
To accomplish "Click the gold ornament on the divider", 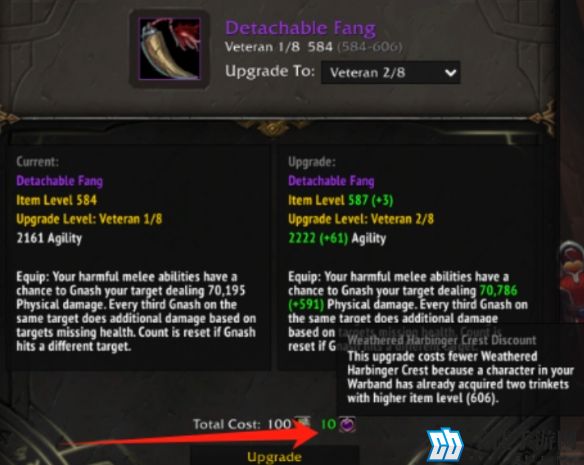I will [274, 129].
